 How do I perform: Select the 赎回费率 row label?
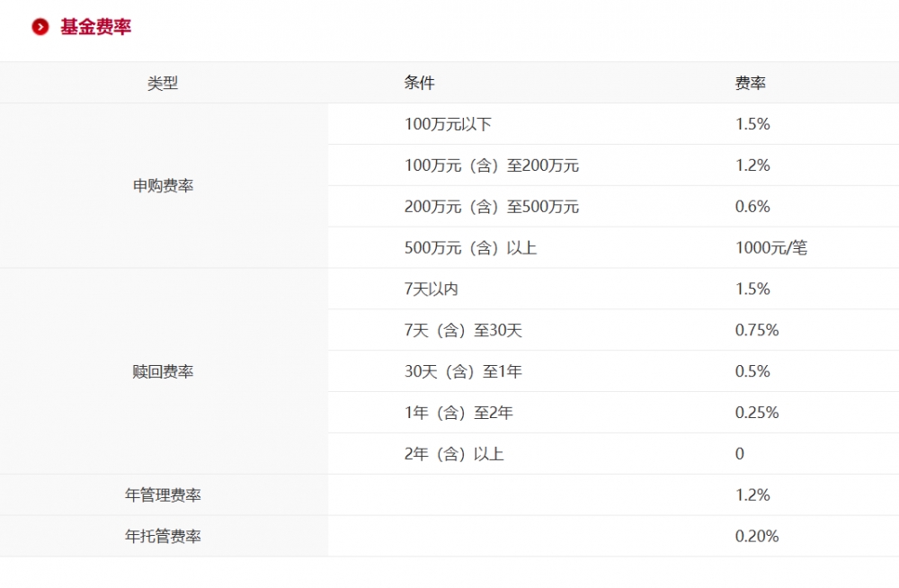point(165,370)
